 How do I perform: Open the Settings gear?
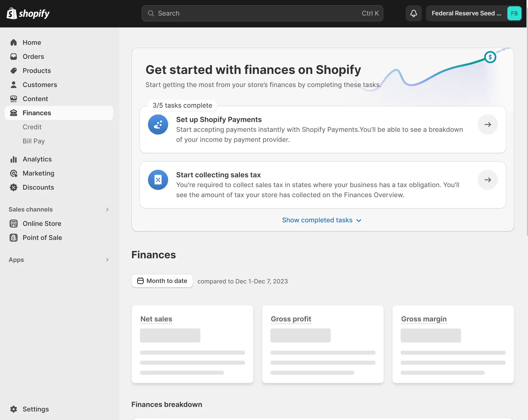coord(14,409)
